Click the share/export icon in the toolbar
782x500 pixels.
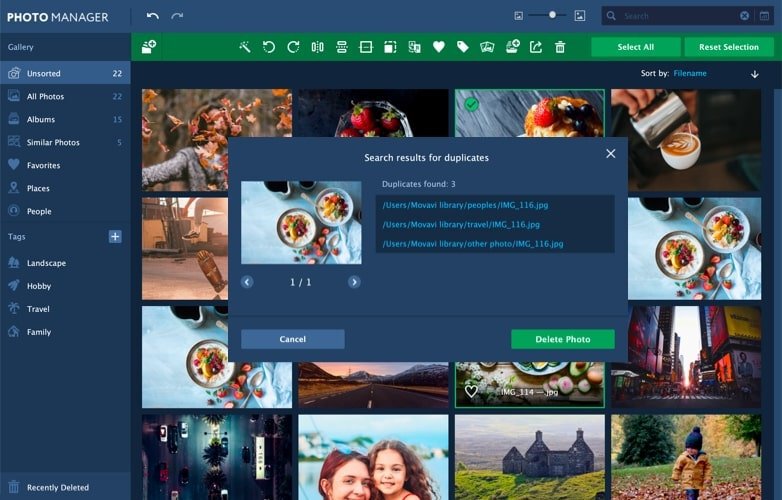click(536, 47)
